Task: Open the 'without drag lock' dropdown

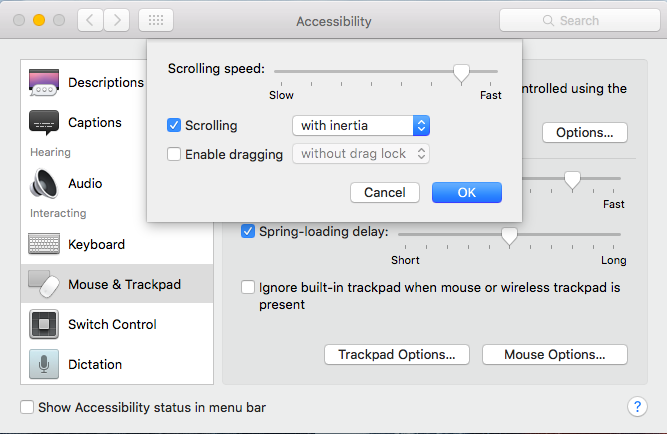Action: point(361,153)
